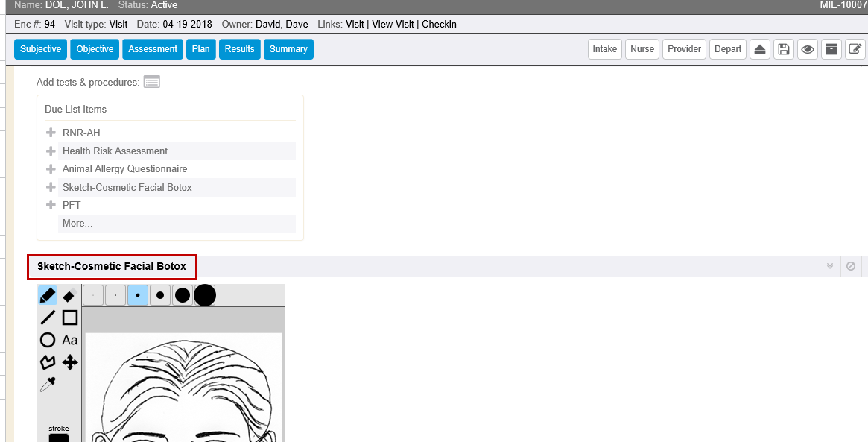Open the tests and procedures list icon
Screen dimensions: 868x442
[152, 82]
